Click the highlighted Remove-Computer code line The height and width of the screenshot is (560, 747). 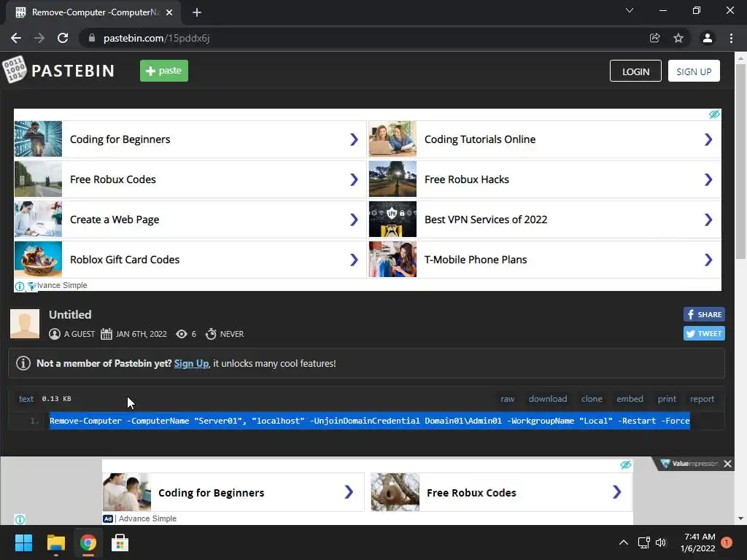tap(370, 421)
